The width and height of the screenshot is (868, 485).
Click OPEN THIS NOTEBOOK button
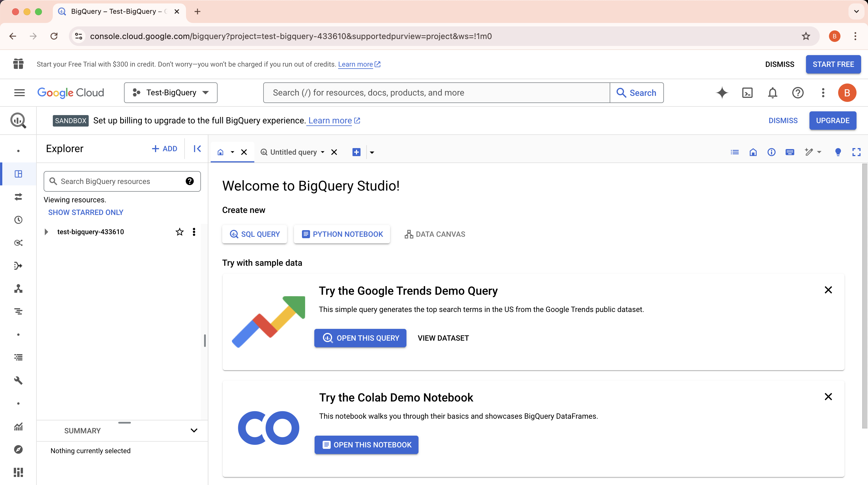pyautogui.click(x=366, y=445)
